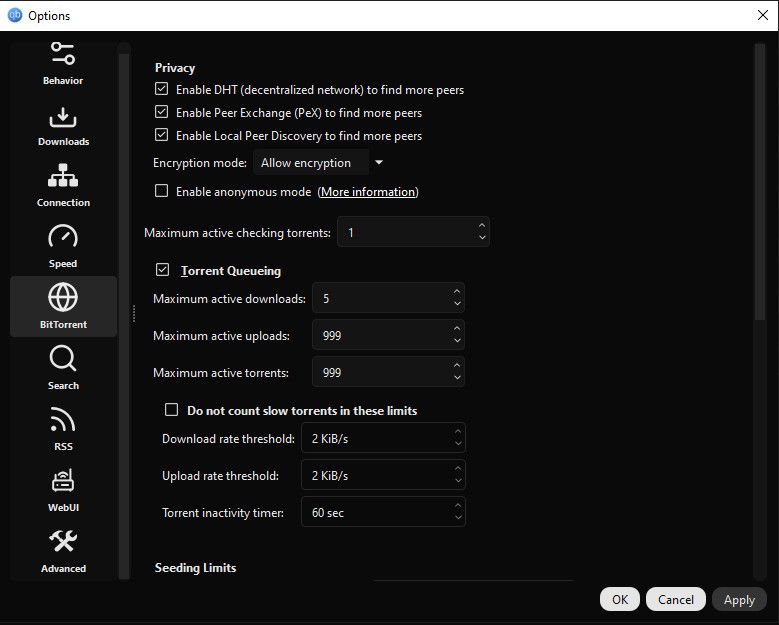This screenshot has height=625, width=779.
Task: Open the RSS feed icon
Action: pyautogui.click(x=63, y=419)
